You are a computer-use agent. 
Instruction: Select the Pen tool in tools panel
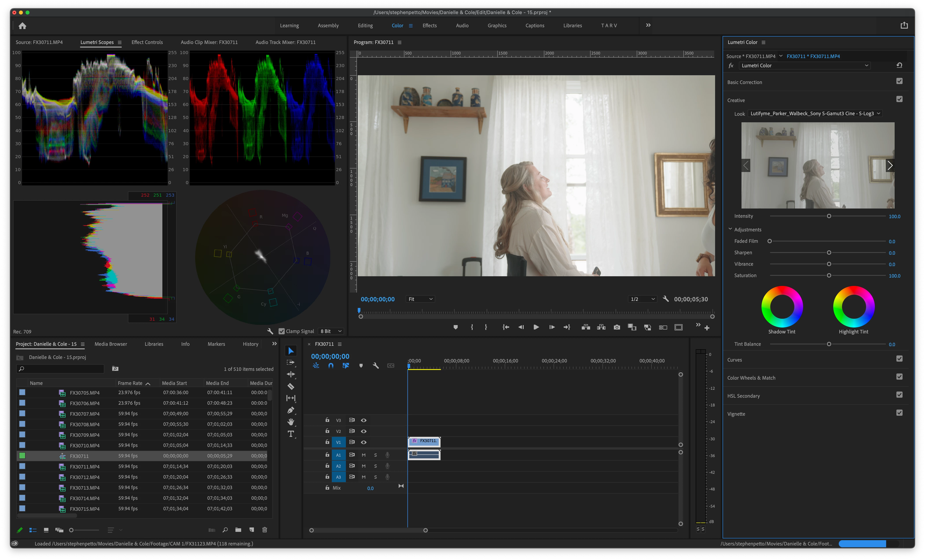[291, 410]
